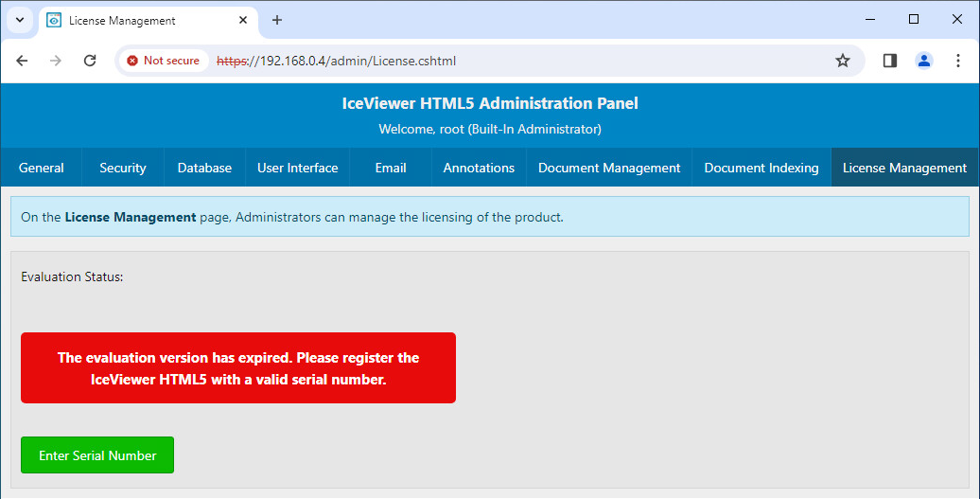
Task: Open the Security tab
Action: (123, 168)
